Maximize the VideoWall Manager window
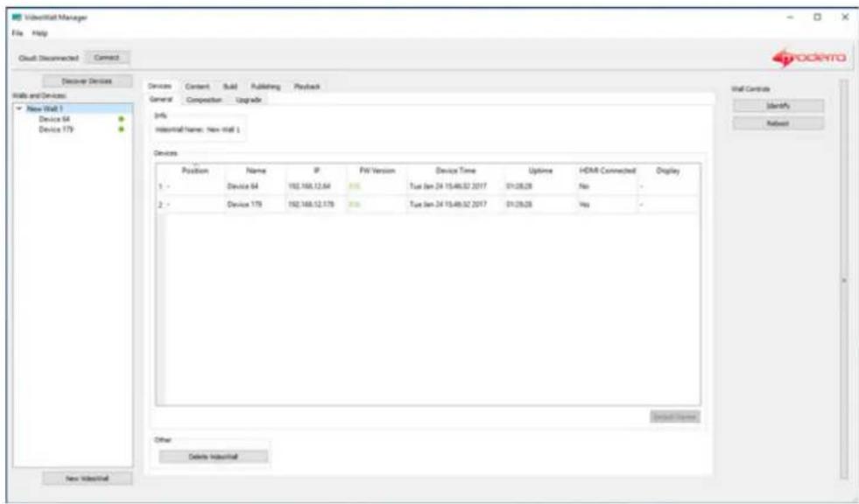The height and width of the screenshot is (504, 859). [x=817, y=17]
